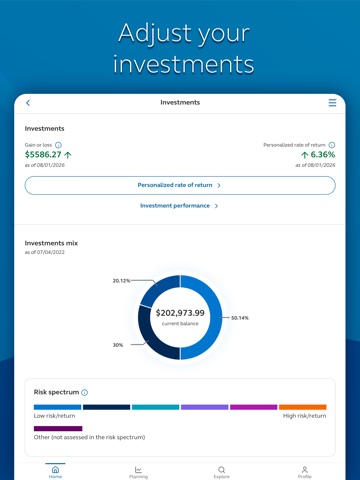Click the 20.12% chart label
This screenshot has height=480, width=360.
(121, 281)
